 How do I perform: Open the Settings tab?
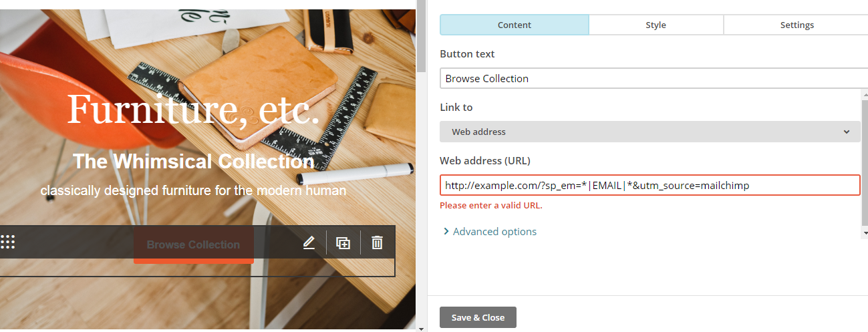(x=797, y=25)
